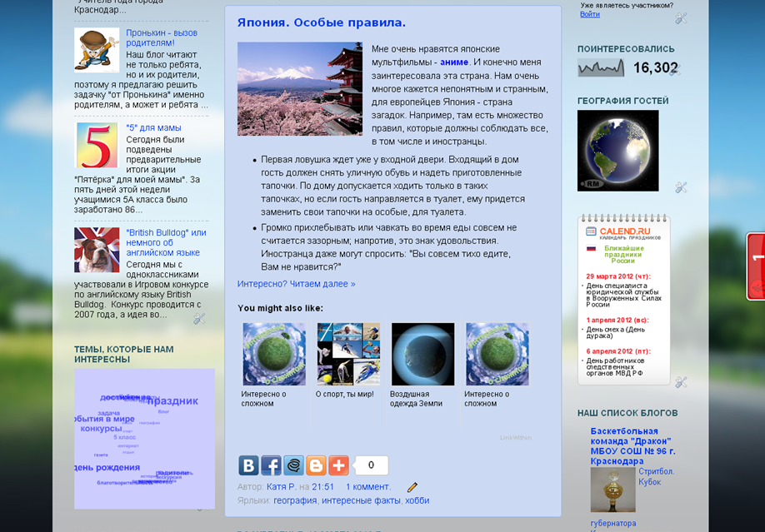Select праздник tag in the cloud
This screenshot has width=765, height=532.
point(172,400)
